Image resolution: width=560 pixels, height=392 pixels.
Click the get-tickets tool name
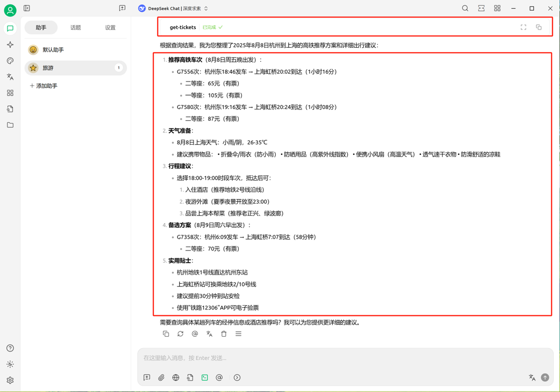click(183, 27)
